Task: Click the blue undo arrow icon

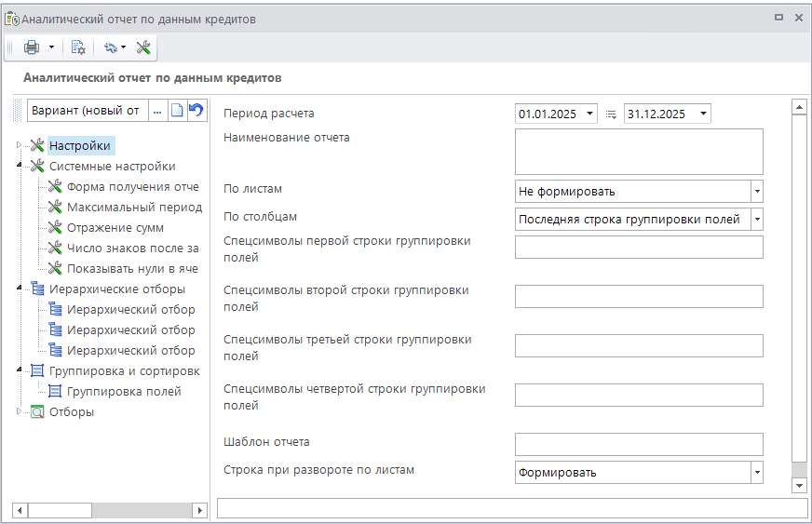Action: [x=196, y=111]
